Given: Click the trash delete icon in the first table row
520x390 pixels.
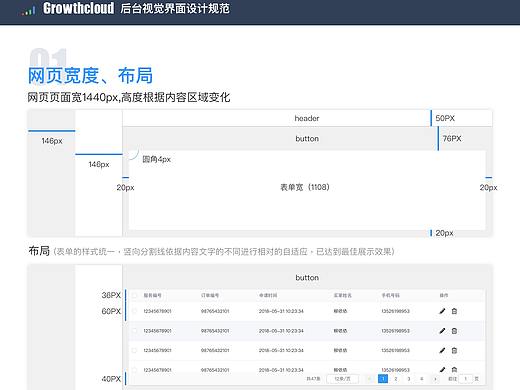Looking at the screenshot, I should [454, 311].
